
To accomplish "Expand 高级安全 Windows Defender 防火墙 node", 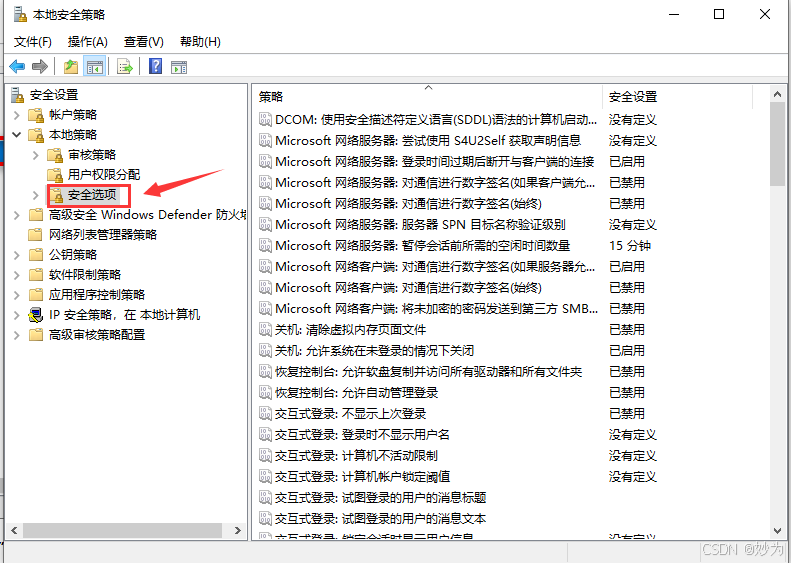I will click(17, 215).
